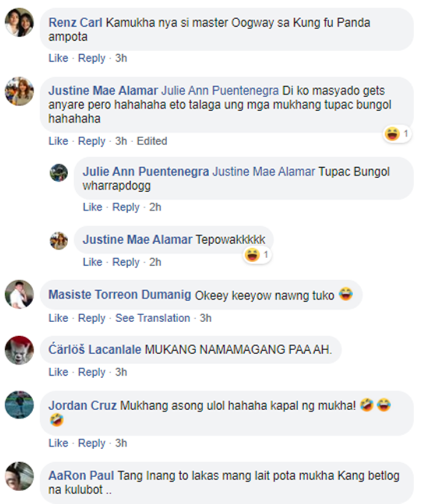This screenshot has height=504, width=437.
Task: Like Renz Carl's Kung fu Panda comment
Action: point(58,58)
